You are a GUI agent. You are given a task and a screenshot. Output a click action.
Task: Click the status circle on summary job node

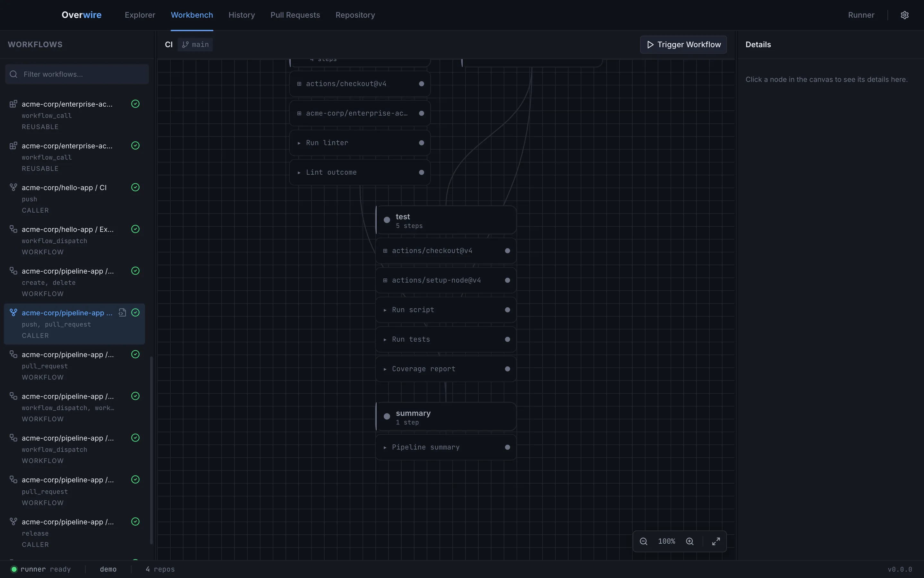[387, 416]
